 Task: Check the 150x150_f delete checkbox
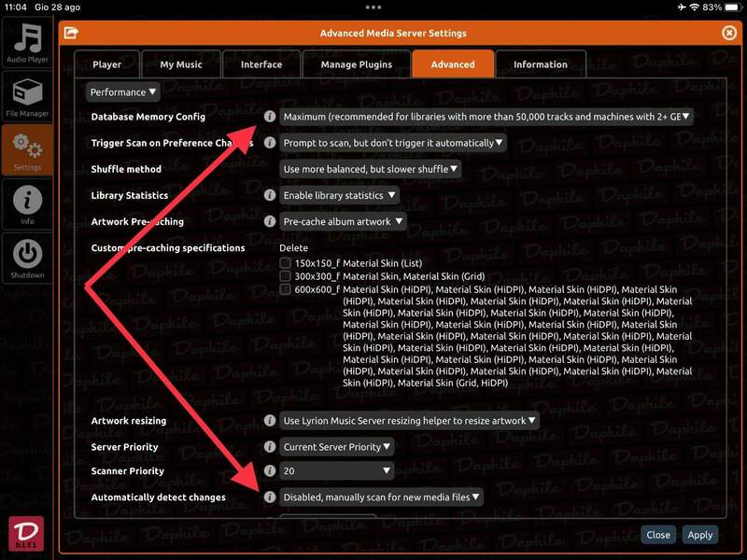pyautogui.click(x=286, y=263)
